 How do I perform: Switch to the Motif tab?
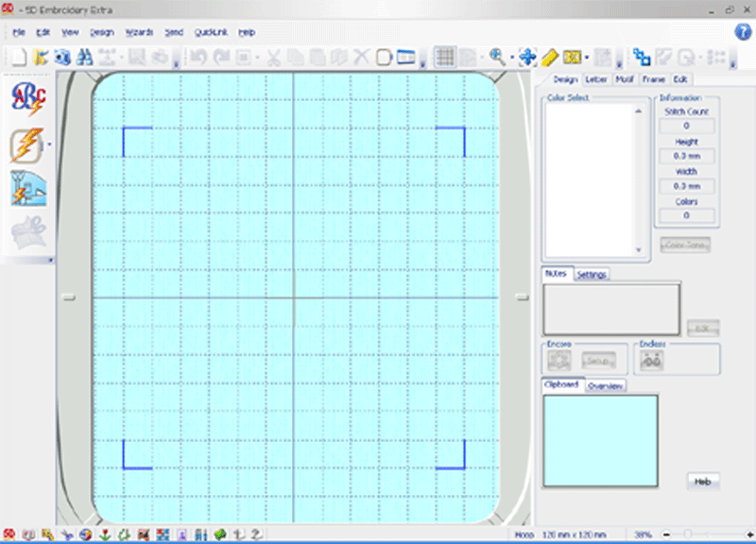pyautogui.click(x=625, y=79)
